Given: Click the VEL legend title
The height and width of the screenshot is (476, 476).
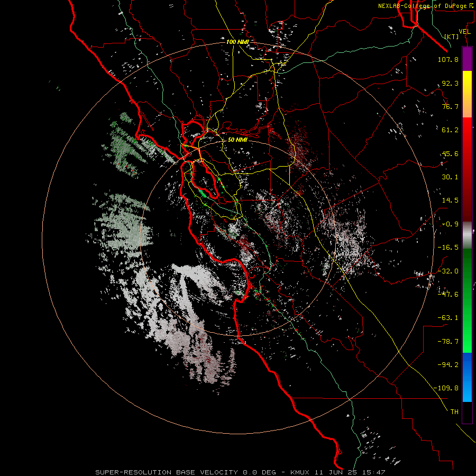Looking at the screenshot, I should click(x=464, y=32).
